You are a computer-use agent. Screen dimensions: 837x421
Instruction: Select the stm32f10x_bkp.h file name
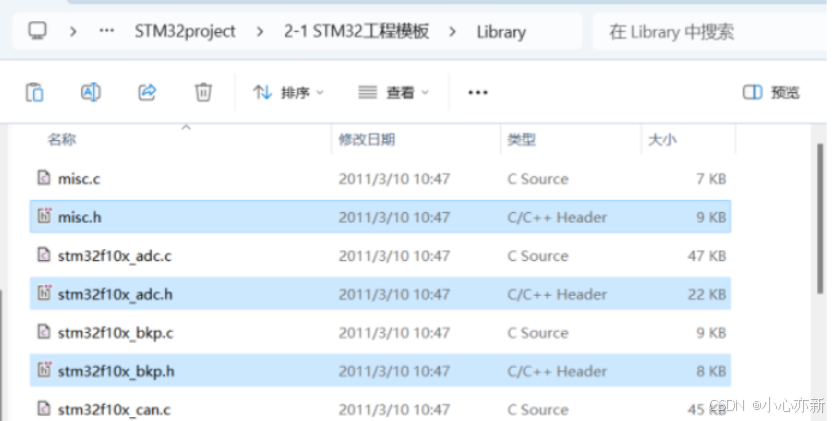coord(116,371)
